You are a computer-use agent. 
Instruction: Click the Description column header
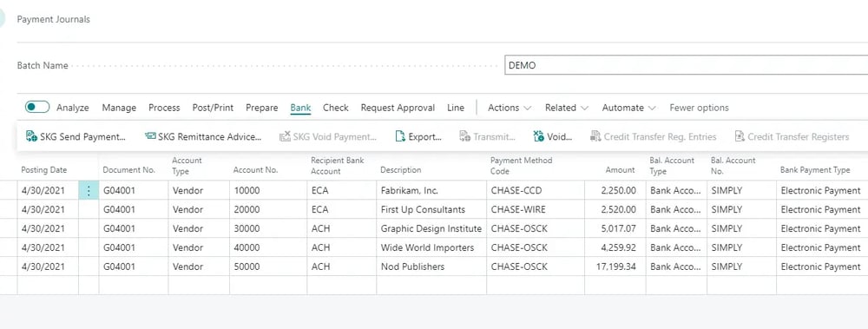[x=401, y=170]
